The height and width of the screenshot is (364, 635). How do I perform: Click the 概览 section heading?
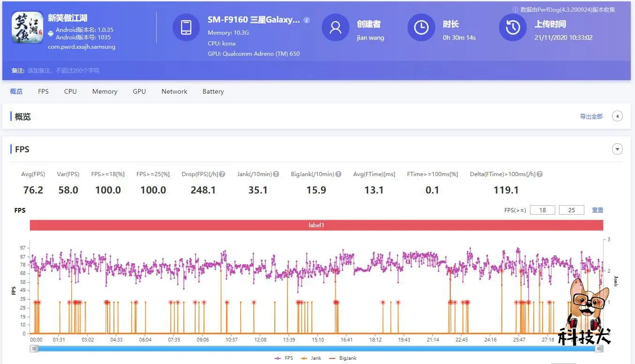(23, 117)
